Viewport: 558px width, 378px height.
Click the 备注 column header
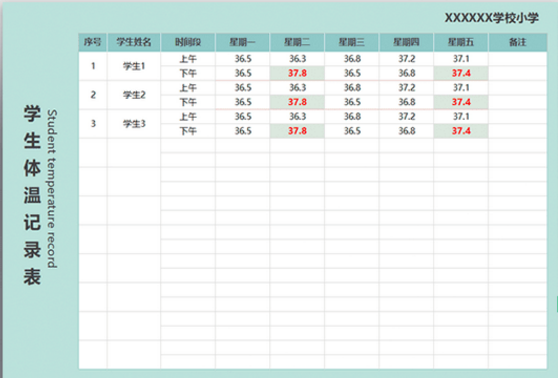tap(518, 42)
